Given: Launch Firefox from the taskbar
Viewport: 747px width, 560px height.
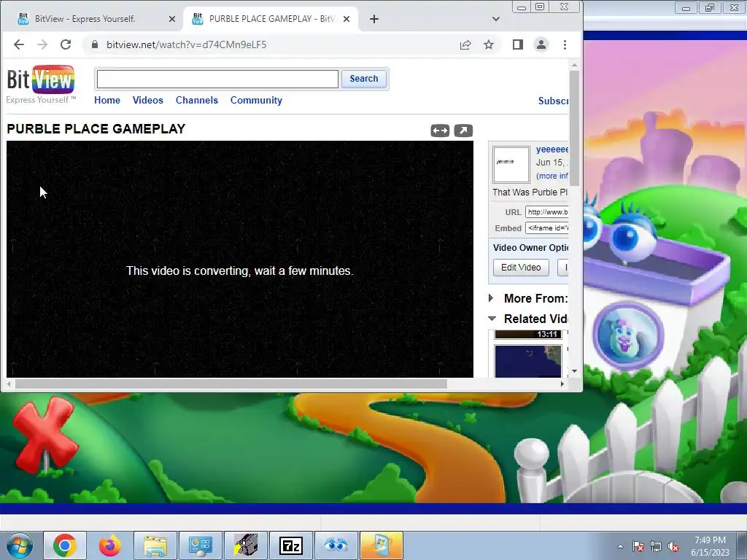Looking at the screenshot, I should click(x=110, y=545).
